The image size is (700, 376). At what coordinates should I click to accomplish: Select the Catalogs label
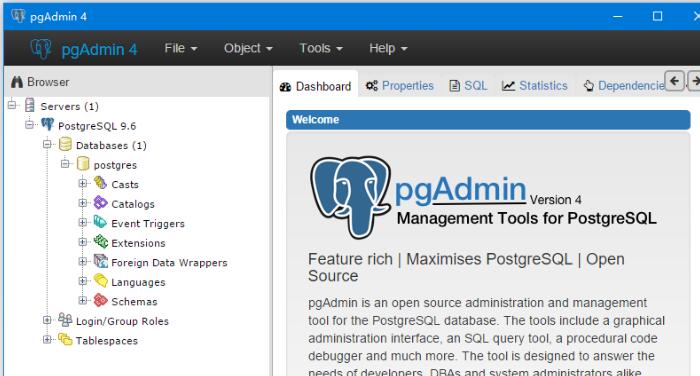tap(133, 204)
